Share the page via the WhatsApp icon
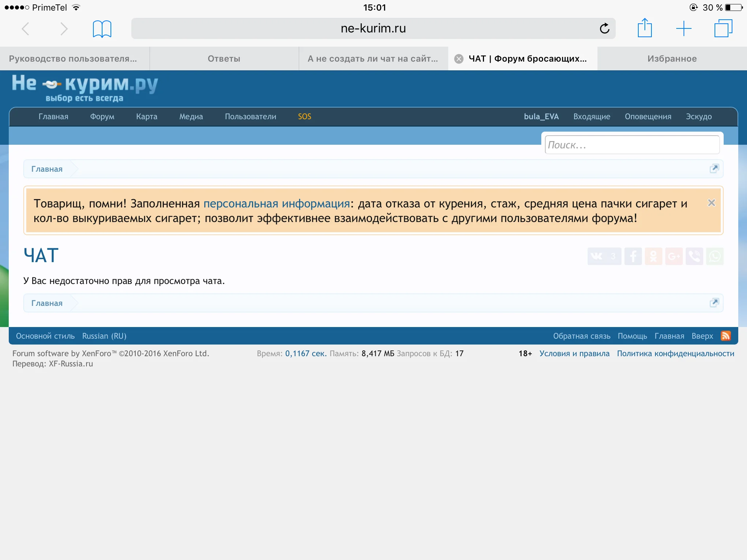The width and height of the screenshot is (747, 560). 715,256
